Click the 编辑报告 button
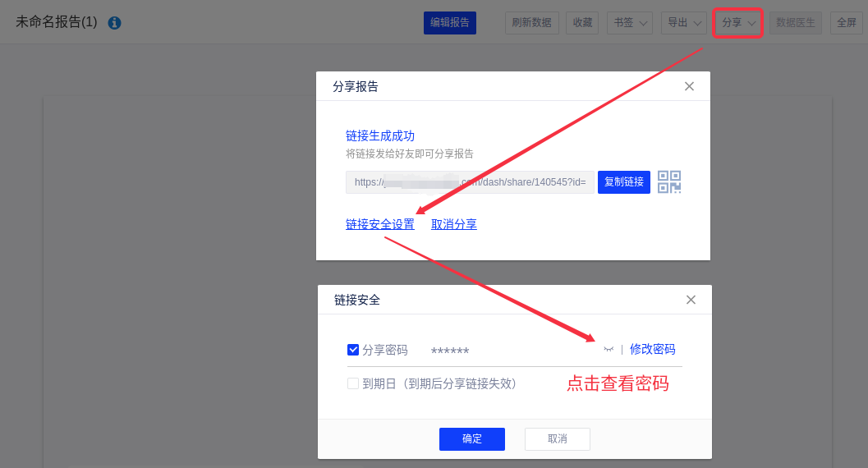This screenshot has height=468, width=868. (x=450, y=23)
